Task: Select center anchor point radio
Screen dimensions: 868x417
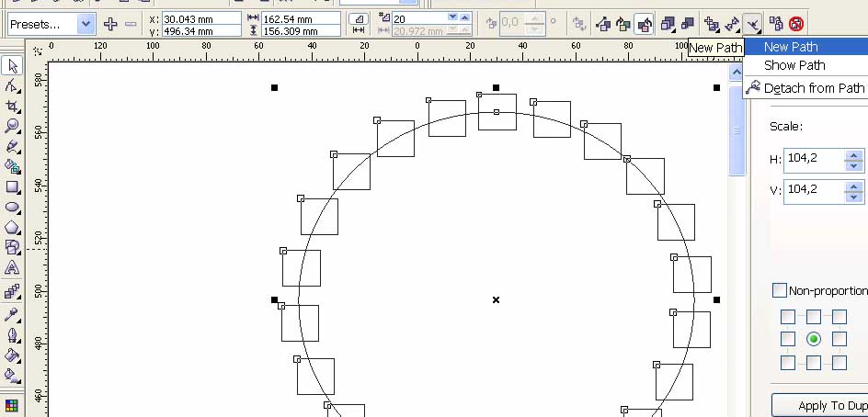Action: [813, 339]
